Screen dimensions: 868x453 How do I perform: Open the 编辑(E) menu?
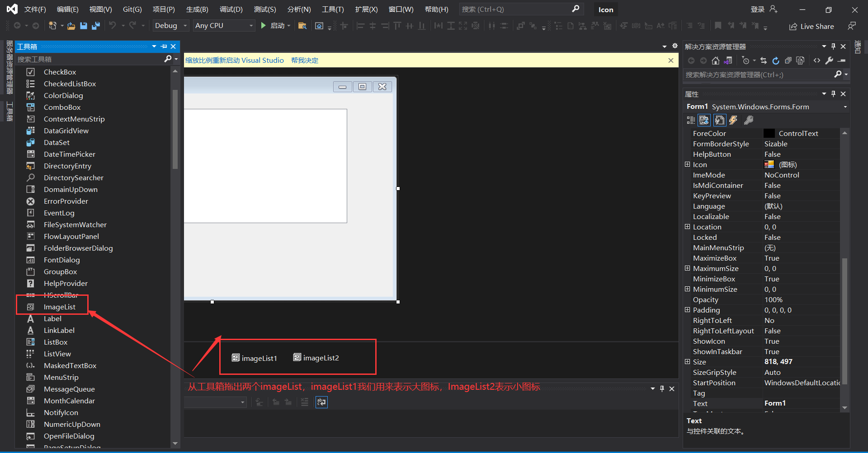pos(68,9)
